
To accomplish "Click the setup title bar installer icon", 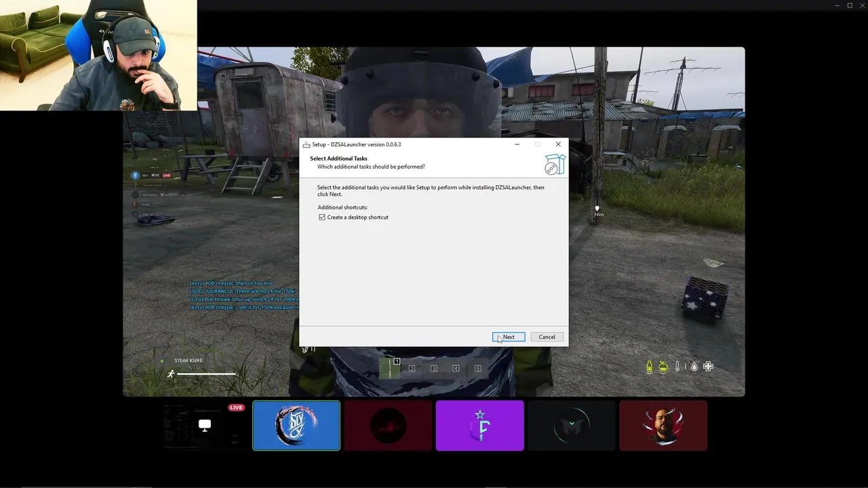I will click(x=307, y=144).
